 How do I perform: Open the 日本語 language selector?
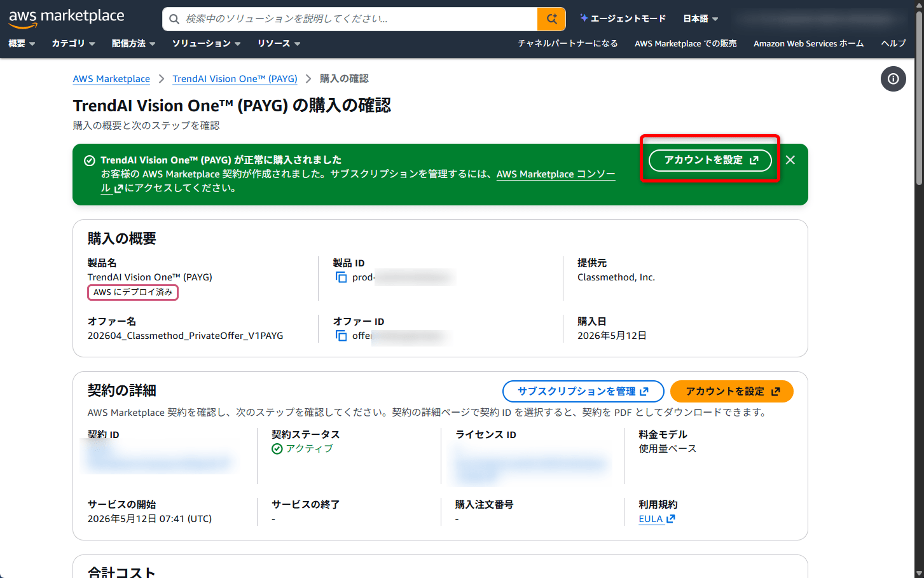(701, 19)
